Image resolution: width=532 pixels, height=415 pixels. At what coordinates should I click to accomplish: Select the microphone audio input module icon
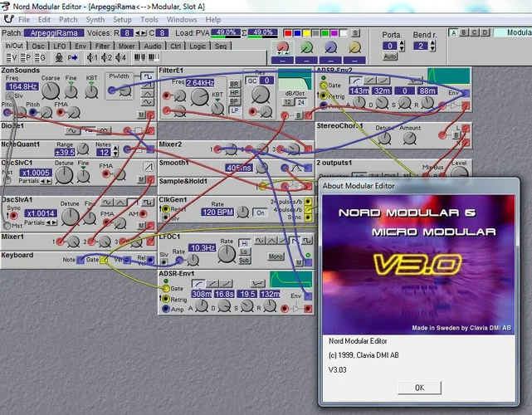[59, 58]
